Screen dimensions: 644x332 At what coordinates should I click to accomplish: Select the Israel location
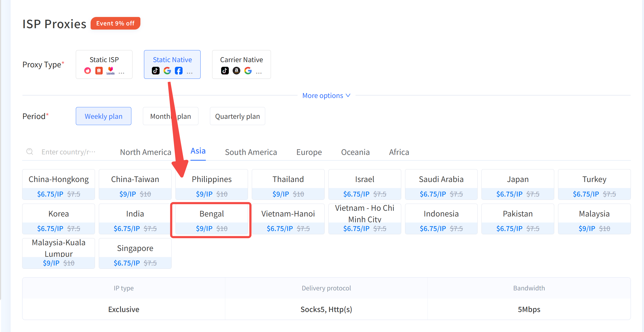coord(365,184)
